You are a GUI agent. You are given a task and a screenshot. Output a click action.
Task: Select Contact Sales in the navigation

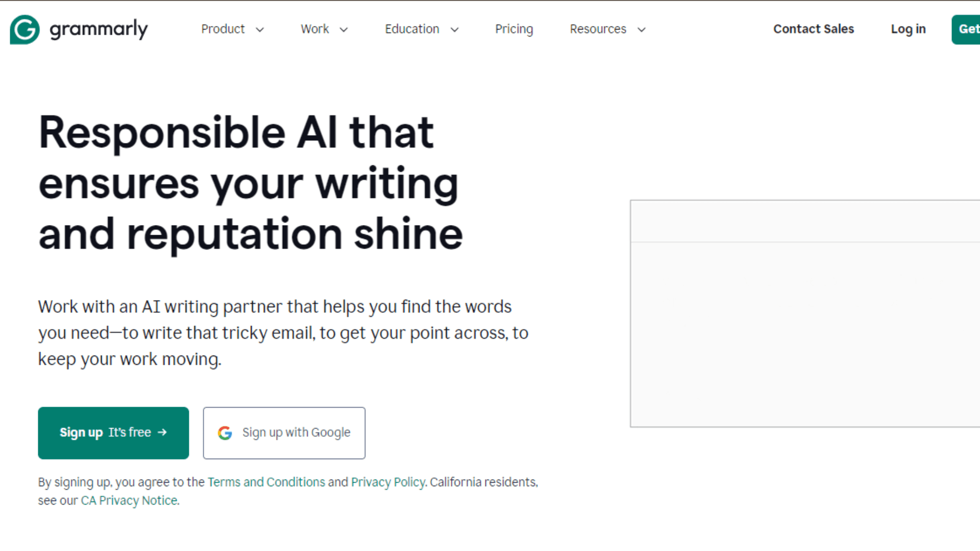click(814, 29)
